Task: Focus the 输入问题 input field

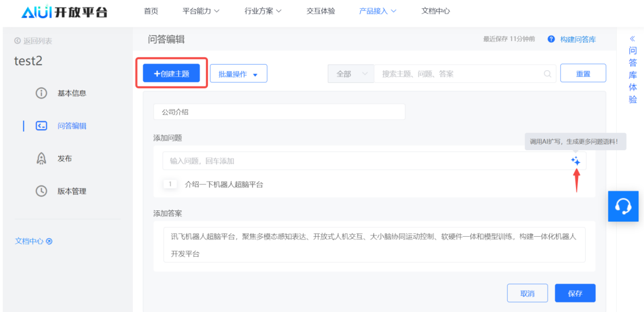Action: coord(365,161)
